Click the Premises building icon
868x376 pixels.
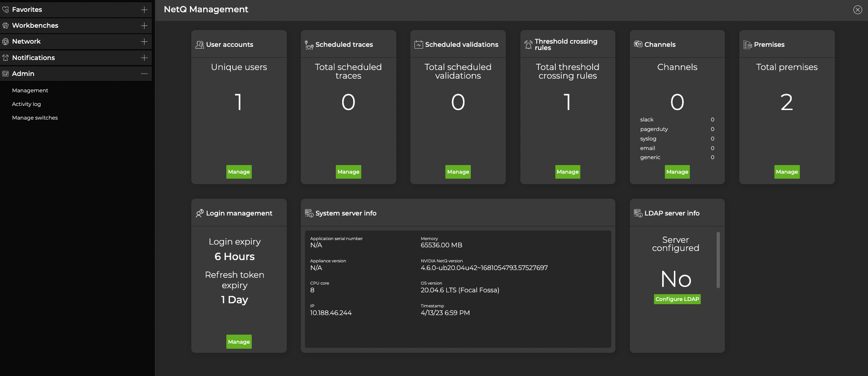click(x=748, y=45)
